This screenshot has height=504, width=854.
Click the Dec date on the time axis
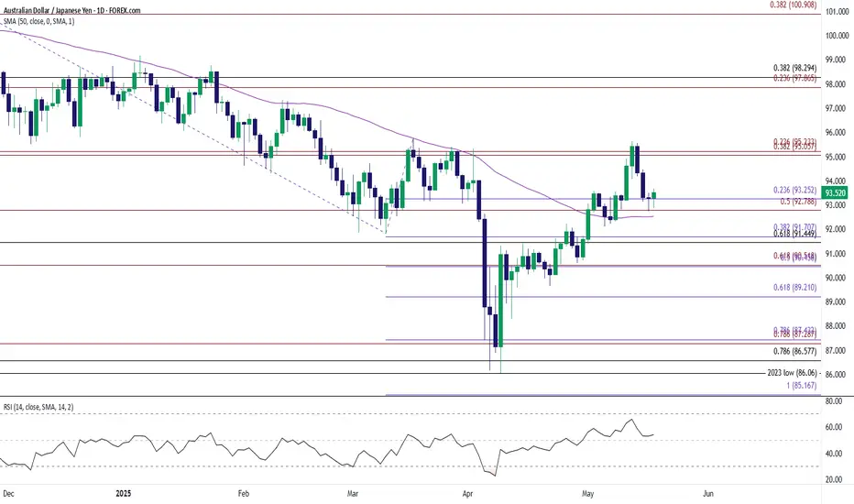click(x=8, y=494)
